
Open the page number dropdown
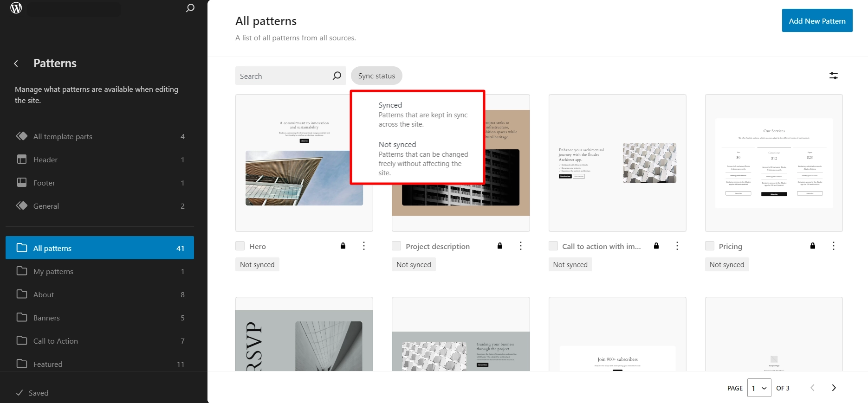(759, 388)
